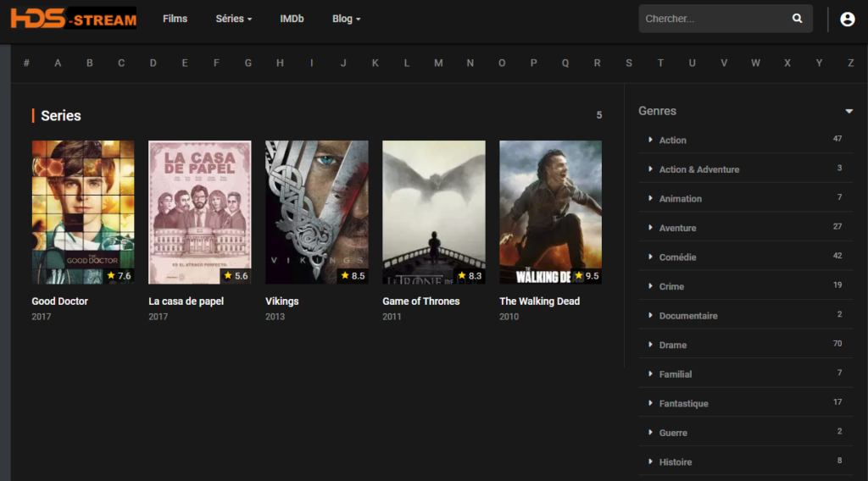The width and height of the screenshot is (868, 481).
Task: Open the Séries dropdown menu
Action: [234, 19]
